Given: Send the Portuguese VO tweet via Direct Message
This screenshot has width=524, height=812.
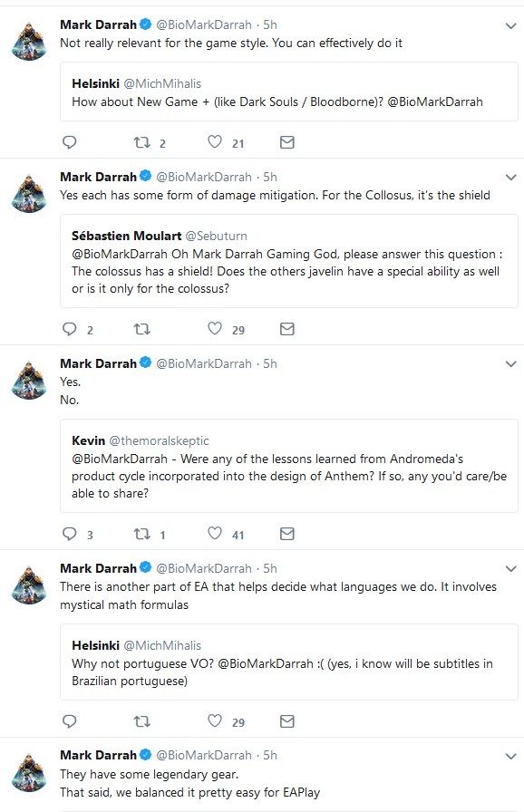Looking at the screenshot, I should tap(288, 722).
